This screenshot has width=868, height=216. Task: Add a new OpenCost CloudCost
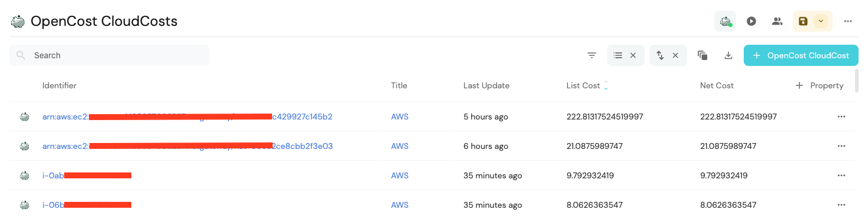click(801, 55)
